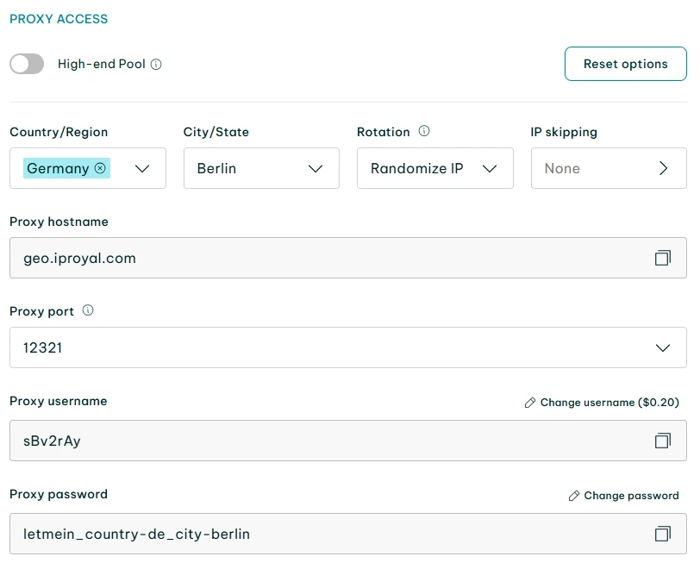
Task: Click the High-end Pool info icon
Action: [x=156, y=64]
